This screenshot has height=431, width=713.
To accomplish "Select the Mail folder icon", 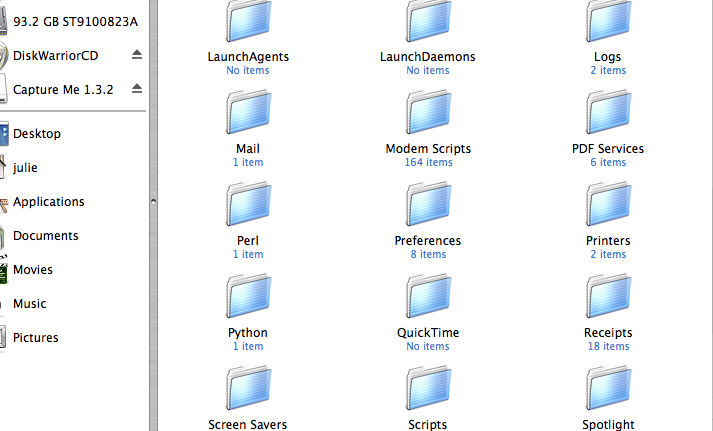I will pos(248,112).
